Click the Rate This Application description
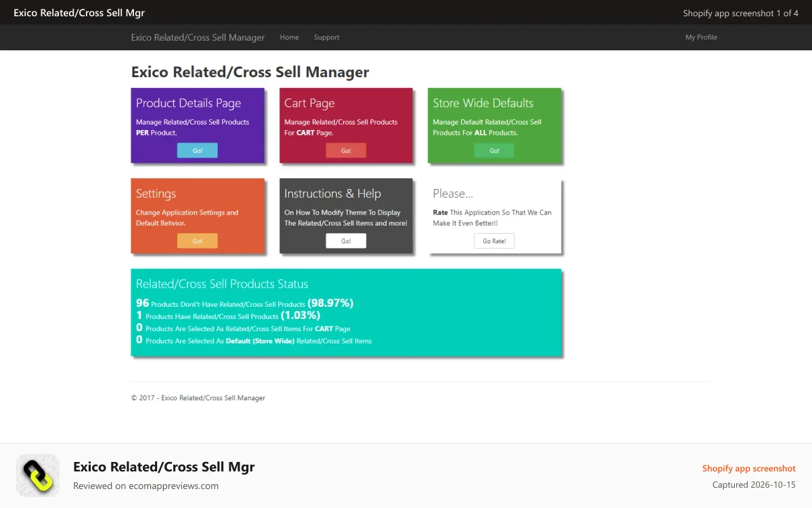This screenshot has width=812, height=508. (492, 217)
